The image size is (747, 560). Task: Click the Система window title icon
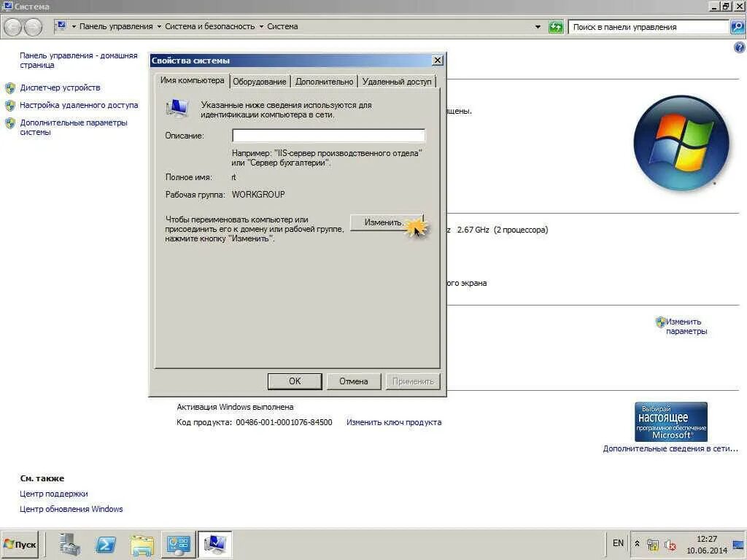point(7,6)
